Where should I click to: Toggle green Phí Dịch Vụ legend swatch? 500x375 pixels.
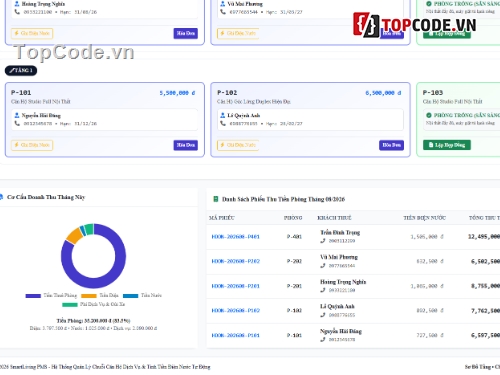[x=70, y=305]
